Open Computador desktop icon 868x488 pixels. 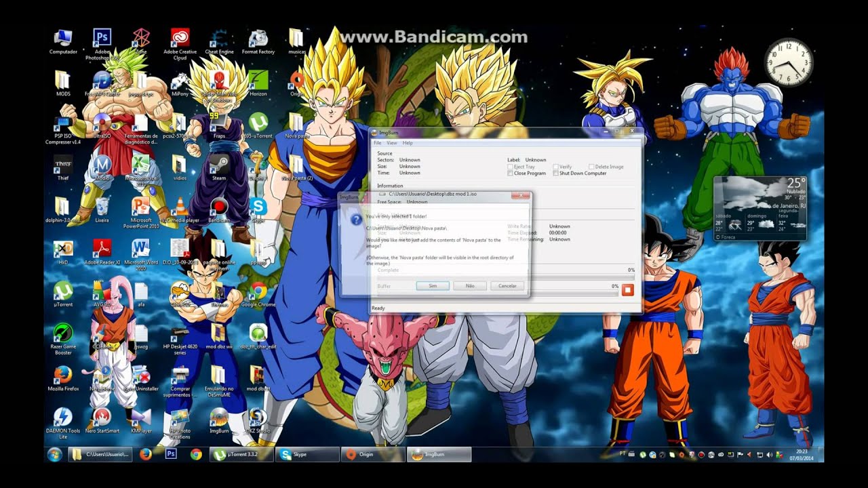coord(63,42)
